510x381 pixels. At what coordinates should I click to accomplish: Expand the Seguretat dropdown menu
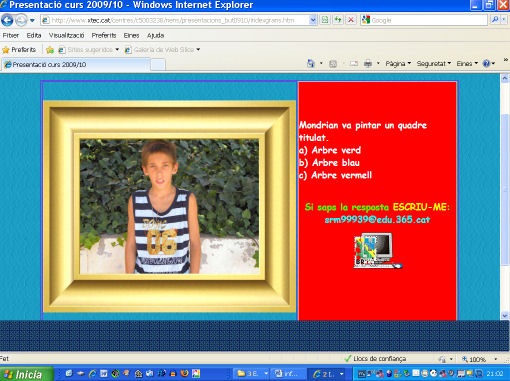(x=433, y=63)
